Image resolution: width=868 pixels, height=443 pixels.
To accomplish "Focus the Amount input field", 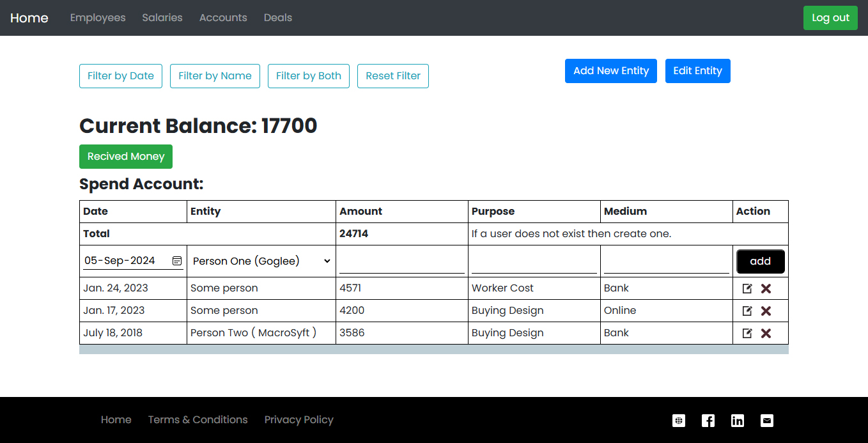I will coord(401,261).
